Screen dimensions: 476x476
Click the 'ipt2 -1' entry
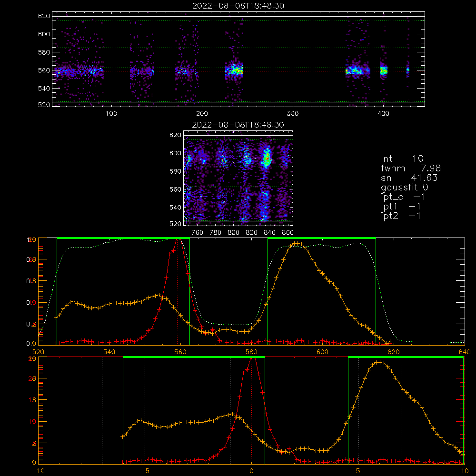point(401,216)
